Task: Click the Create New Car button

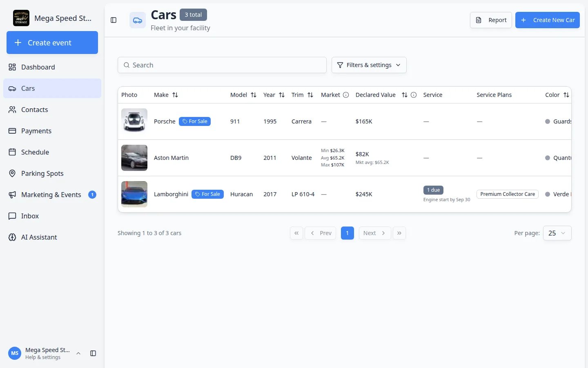Action: 547,20
